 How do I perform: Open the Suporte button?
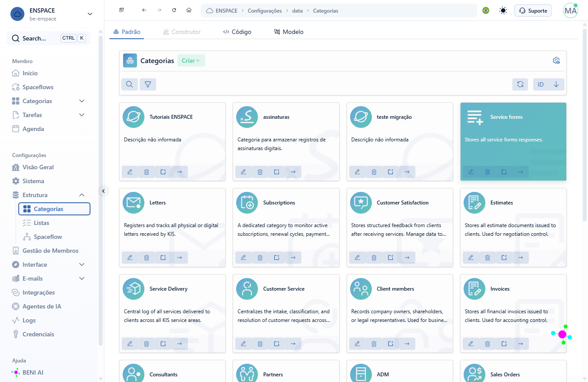click(533, 10)
